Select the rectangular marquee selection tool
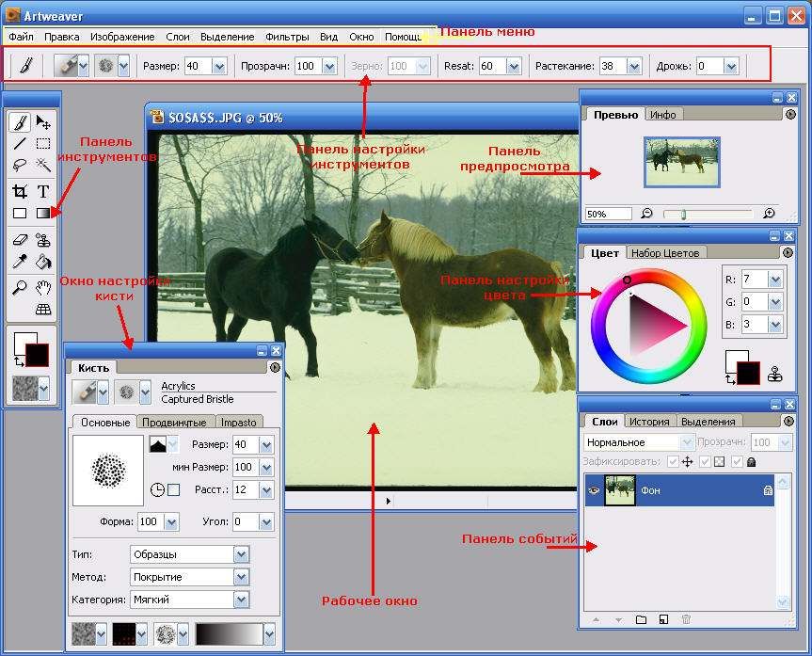Image resolution: width=812 pixels, height=656 pixels. coord(43,144)
